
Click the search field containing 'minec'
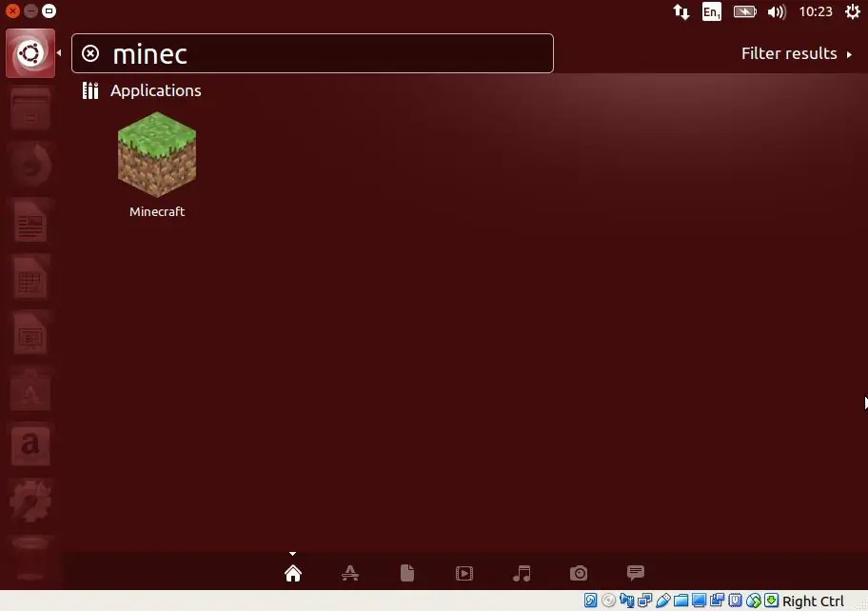pos(312,53)
